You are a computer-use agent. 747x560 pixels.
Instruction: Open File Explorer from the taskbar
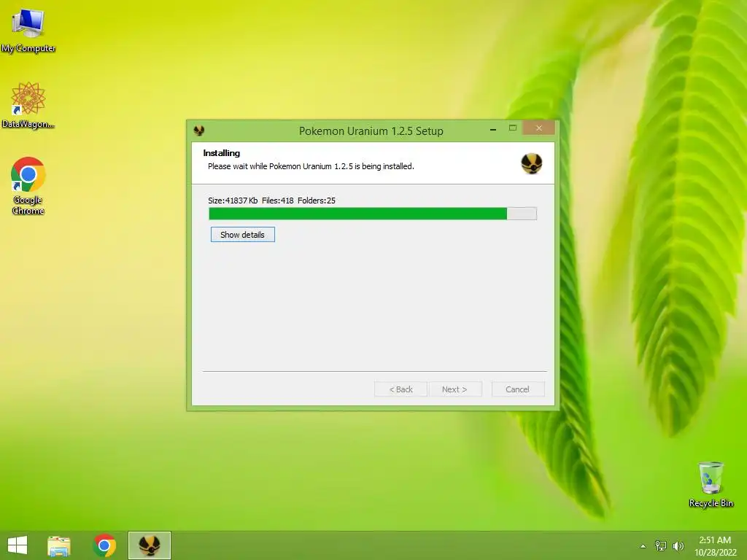[59, 545]
